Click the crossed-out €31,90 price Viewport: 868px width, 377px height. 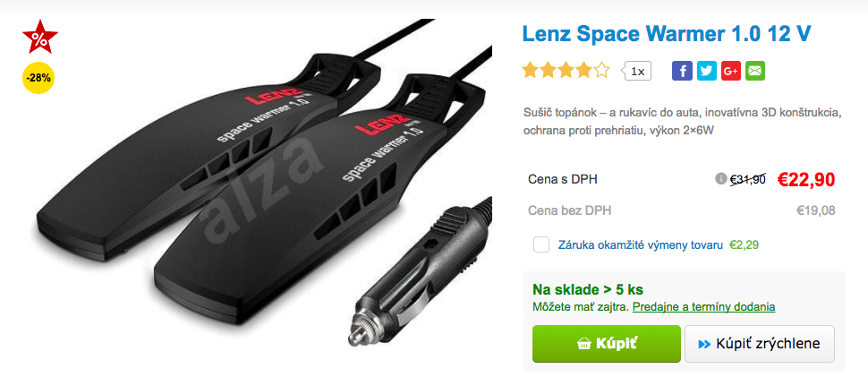coord(748,179)
